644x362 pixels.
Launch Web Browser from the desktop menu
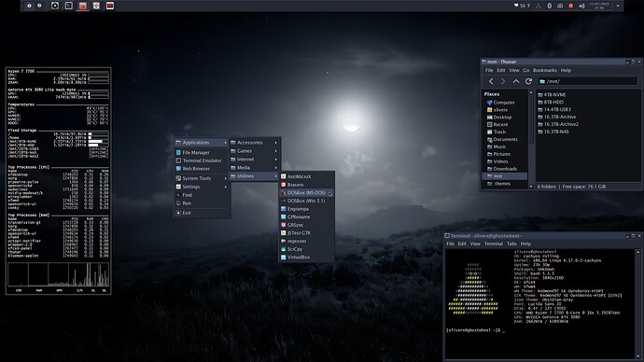[x=202, y=169]
